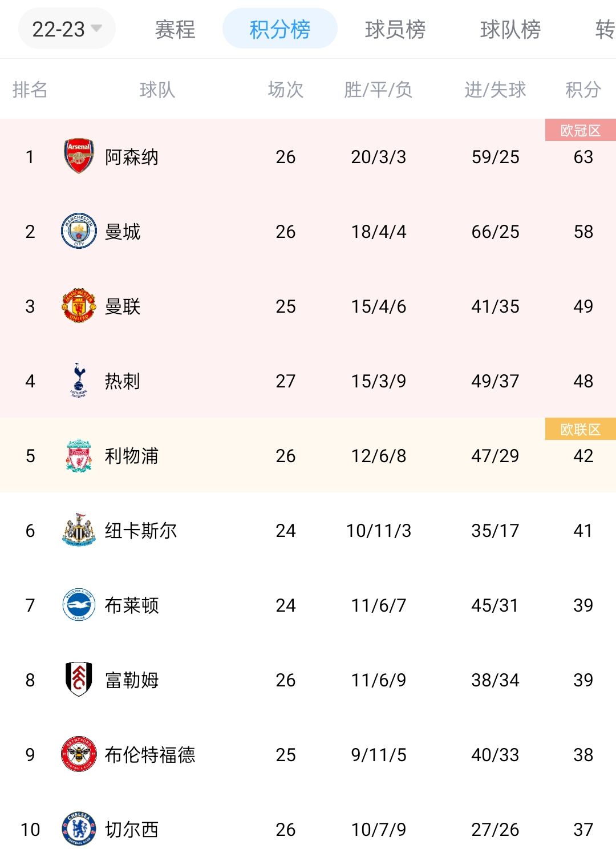
Task: Click the Newcastle United badge icon
Action: [x=80, y=531]
